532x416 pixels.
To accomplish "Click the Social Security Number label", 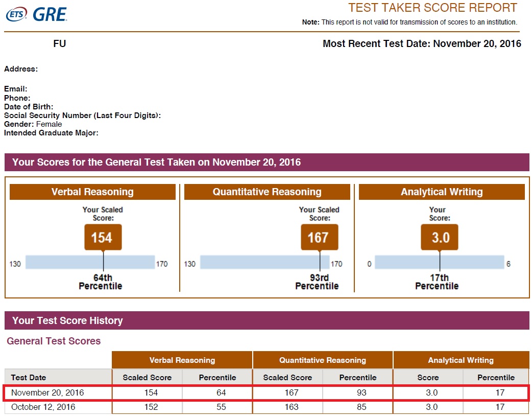I will 82,115.
